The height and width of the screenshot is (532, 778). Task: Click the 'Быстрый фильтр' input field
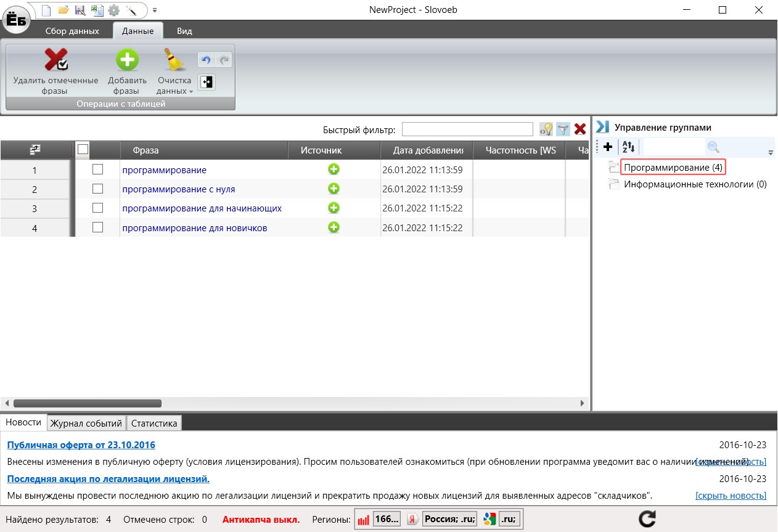467,129
